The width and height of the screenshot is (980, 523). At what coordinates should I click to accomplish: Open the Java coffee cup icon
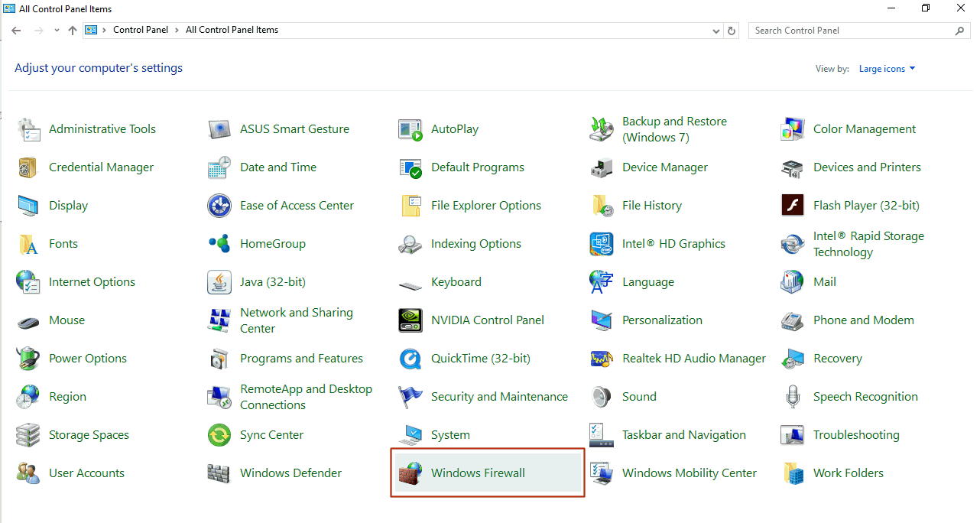pyautogui.click(x=219, y=282)
